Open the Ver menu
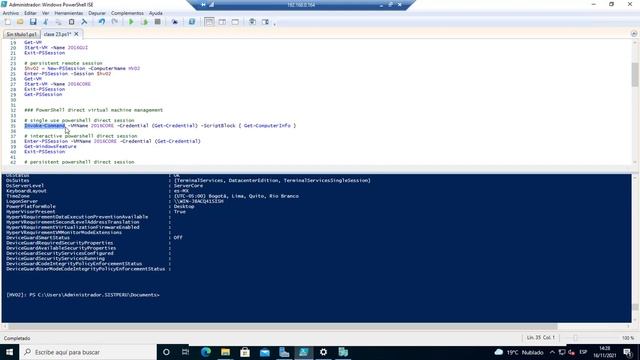Viewport: 640px width, 360px height. coord(45,13)
